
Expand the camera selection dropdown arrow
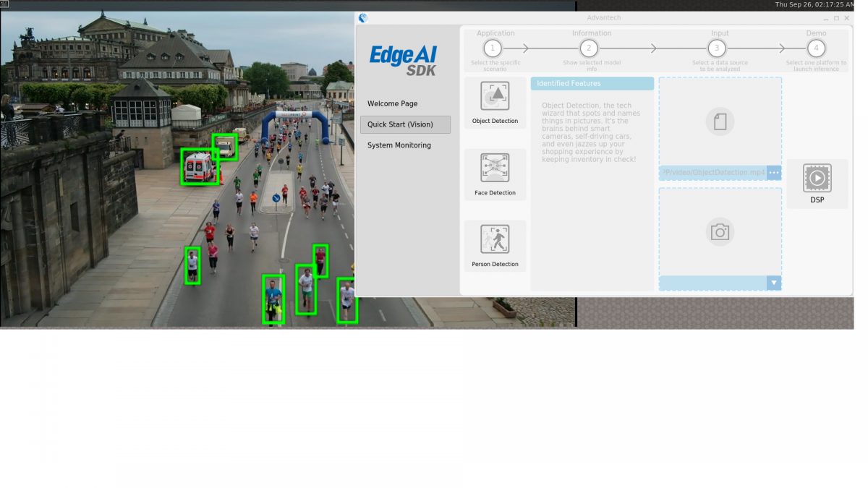point(774,283)
